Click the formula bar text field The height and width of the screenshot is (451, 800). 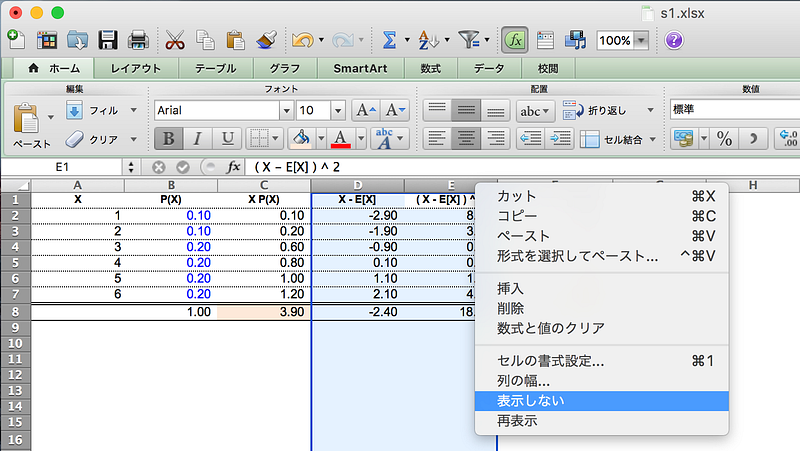click(523, 167)
